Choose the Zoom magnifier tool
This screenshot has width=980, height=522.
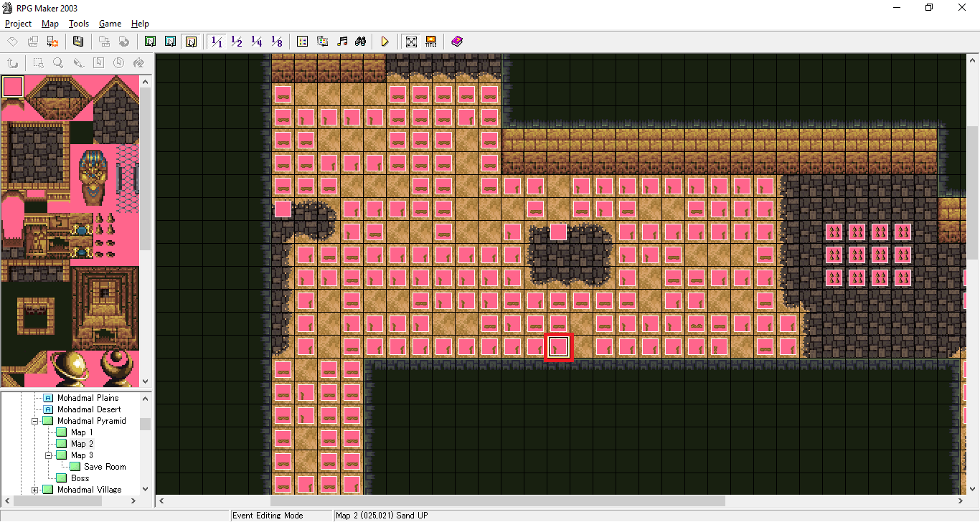coord(58,62)
